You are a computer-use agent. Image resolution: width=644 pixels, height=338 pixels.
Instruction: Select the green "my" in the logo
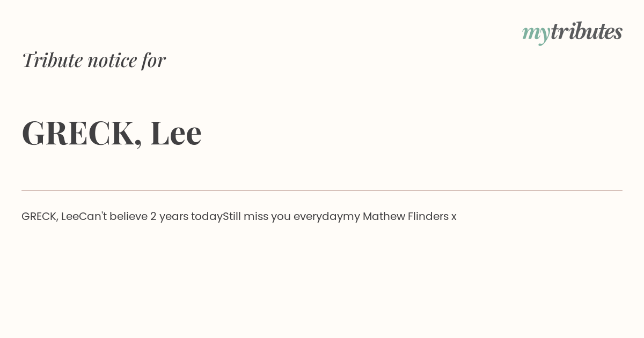click(536, 34)
